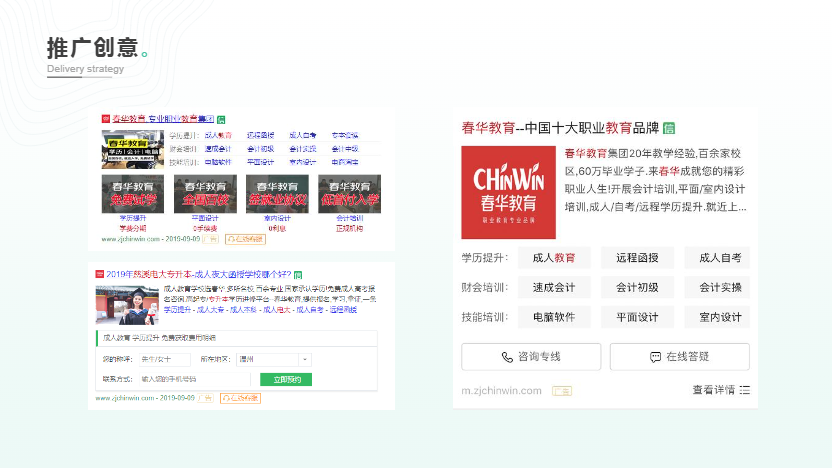
Task: Expand 查看详情 at mobile ad bottom
Action: pos(721,390)
